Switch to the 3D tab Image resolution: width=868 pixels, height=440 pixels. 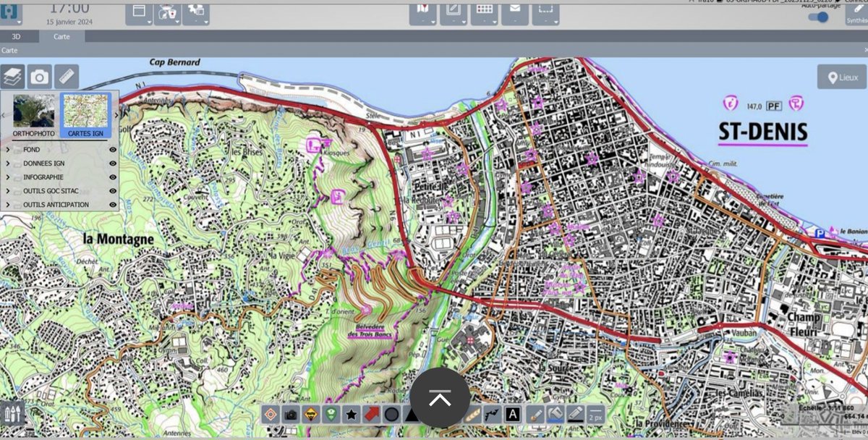point(16,35)
